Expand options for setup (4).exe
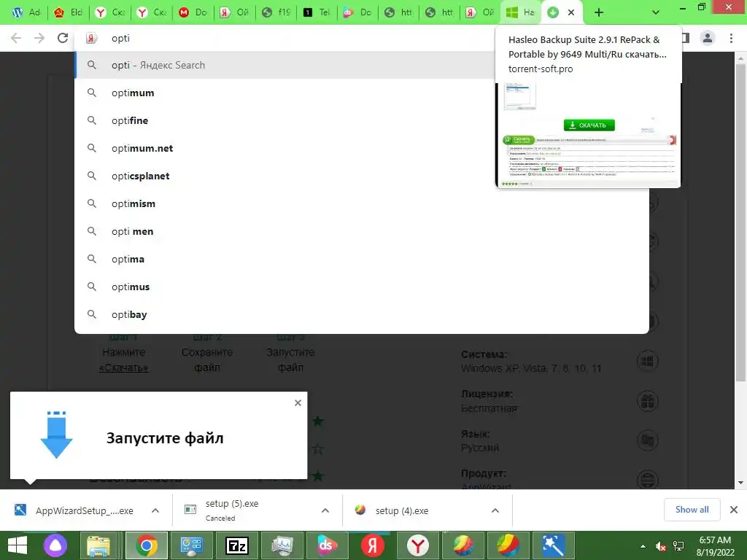Image resolution: width=747 pixels, height=560 pixels. [x=495, y=510]
